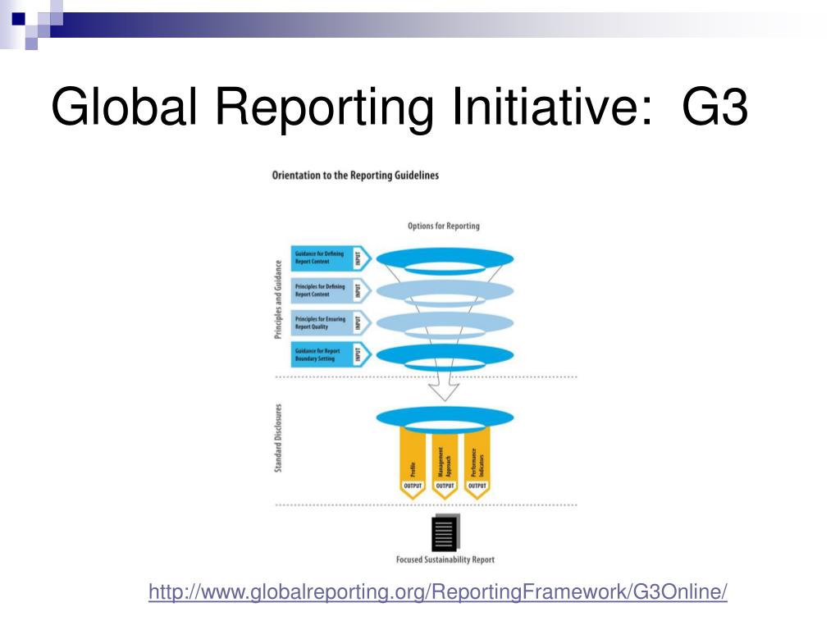840x630 pixels.
Task: Click the 'Options for Reporting' label
Action: pyautogui.click(x=444, y=226)
